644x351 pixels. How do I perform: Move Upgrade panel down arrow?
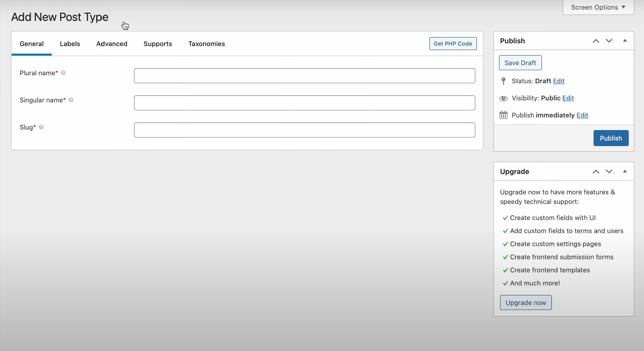pyautogui.click(x=609, y=172)
